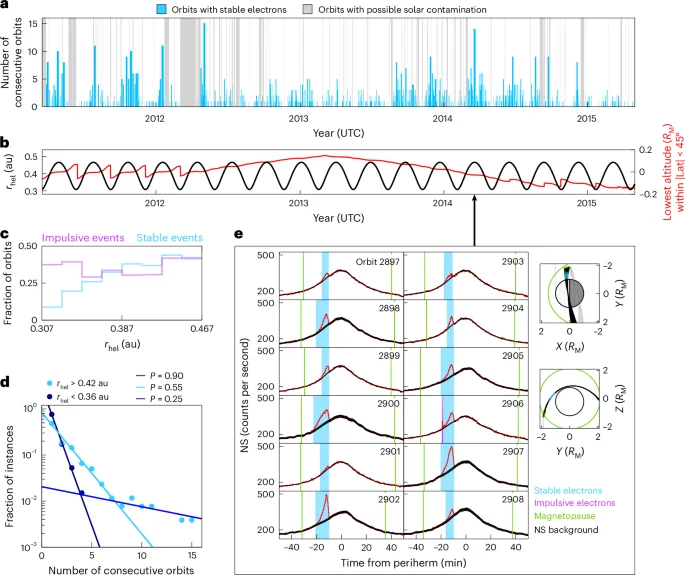
Task: Click the wide gray contamination band in early 2012
Action: point(188,62)
